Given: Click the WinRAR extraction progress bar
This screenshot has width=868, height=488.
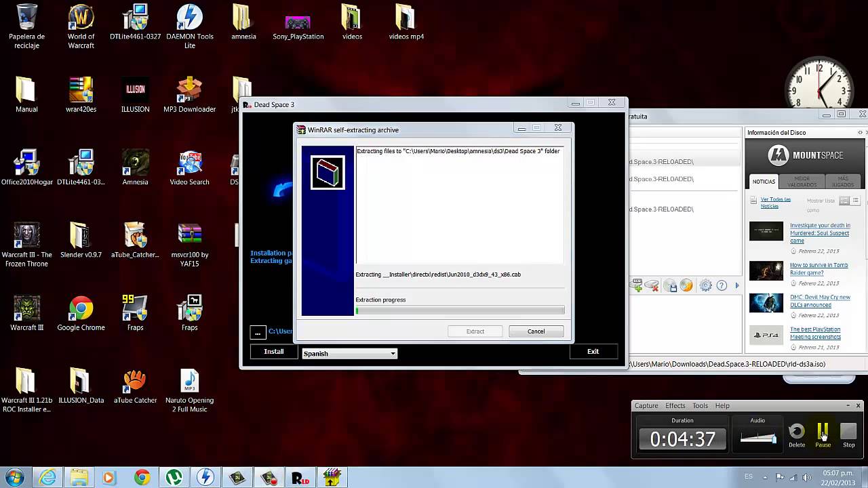Looking at the screenshot, I should [460, 310].
